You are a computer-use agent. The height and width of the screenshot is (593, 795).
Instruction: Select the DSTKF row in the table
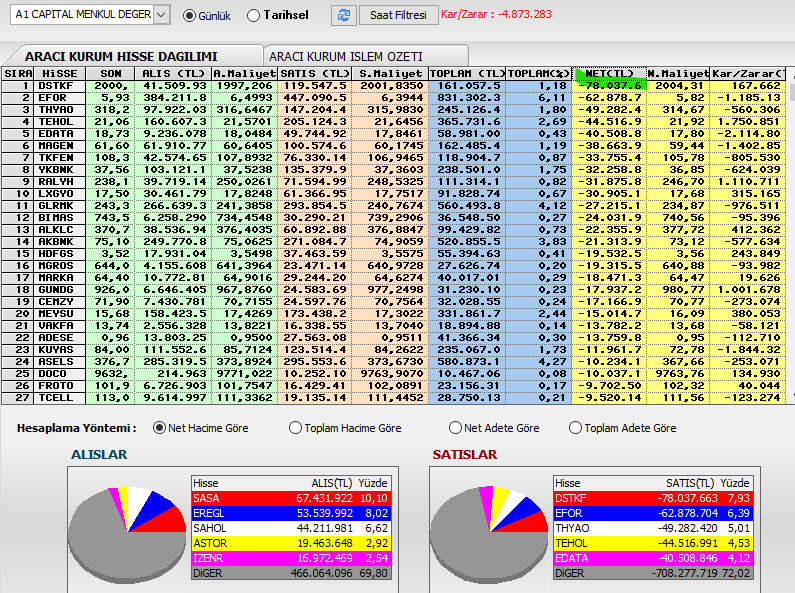(393, 86)
